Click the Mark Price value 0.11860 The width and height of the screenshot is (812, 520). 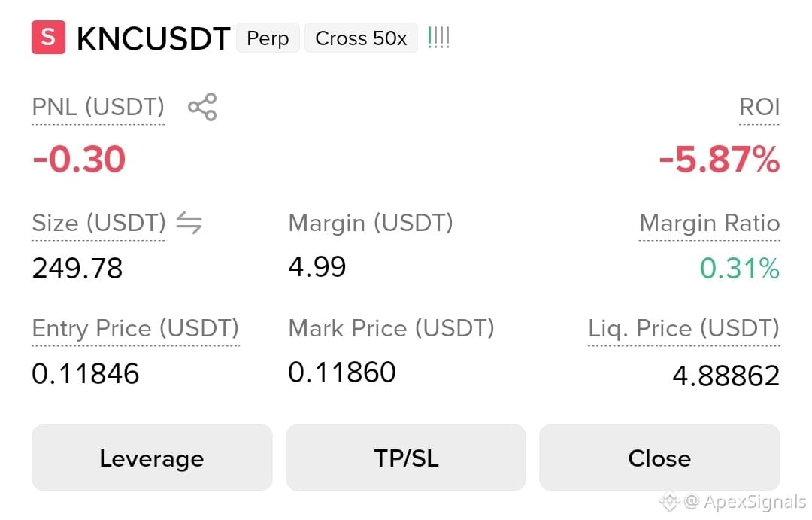(342, 373)
